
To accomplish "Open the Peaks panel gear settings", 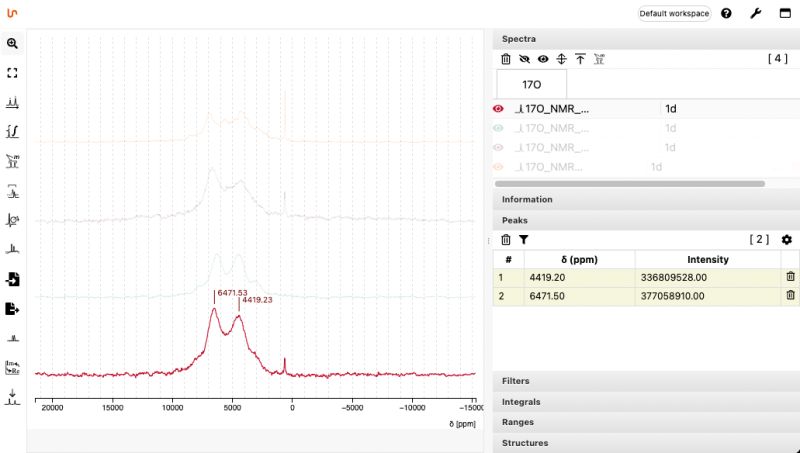I will [x=787, y=239].
